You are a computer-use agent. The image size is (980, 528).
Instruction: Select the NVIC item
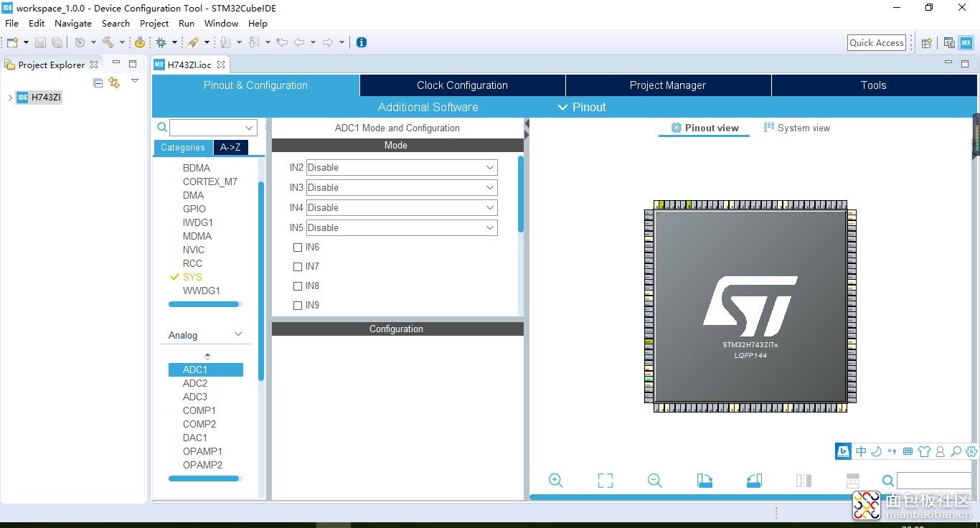pos(194,250)
